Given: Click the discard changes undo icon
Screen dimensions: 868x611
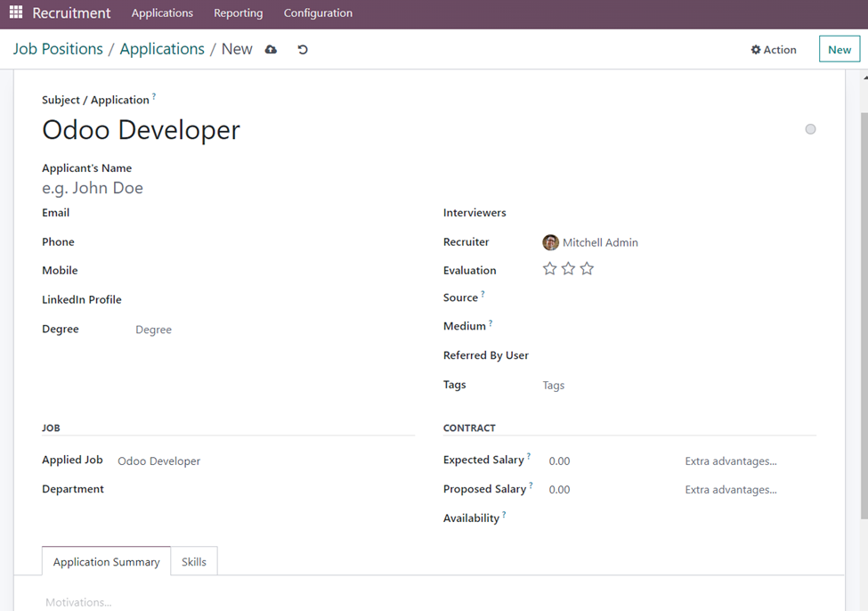Looking at the screenshot, I should pos(303,50).
